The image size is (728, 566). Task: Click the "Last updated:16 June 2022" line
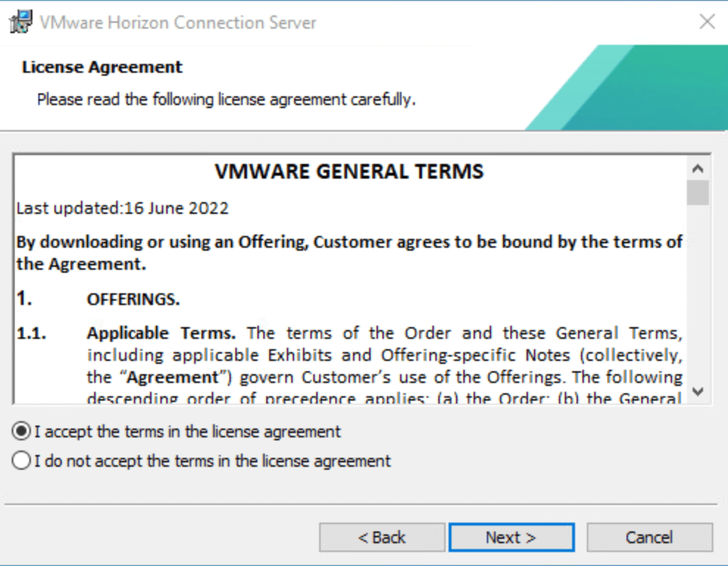click(123, 208)
